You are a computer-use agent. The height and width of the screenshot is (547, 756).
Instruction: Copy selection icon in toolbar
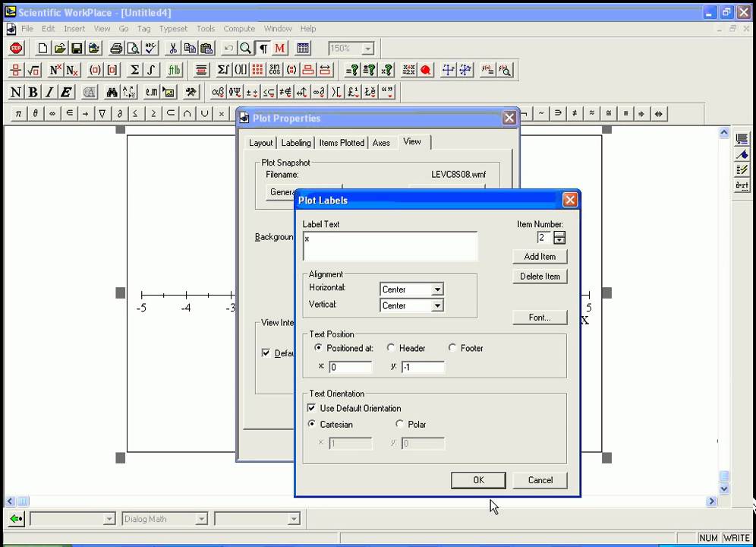coord(190,49)
